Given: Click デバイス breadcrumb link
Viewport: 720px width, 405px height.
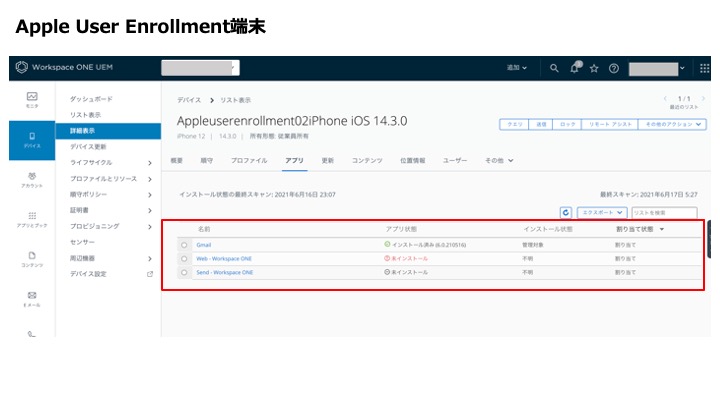Looking at the screenshot, I should pyautogui.click(x=189, y=100).
